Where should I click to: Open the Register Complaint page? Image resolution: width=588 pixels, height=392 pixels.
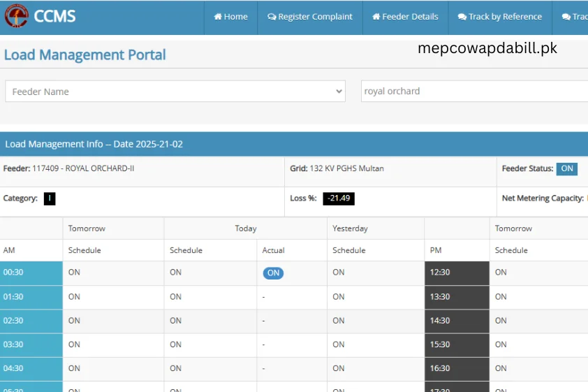(x=310, y=17)
